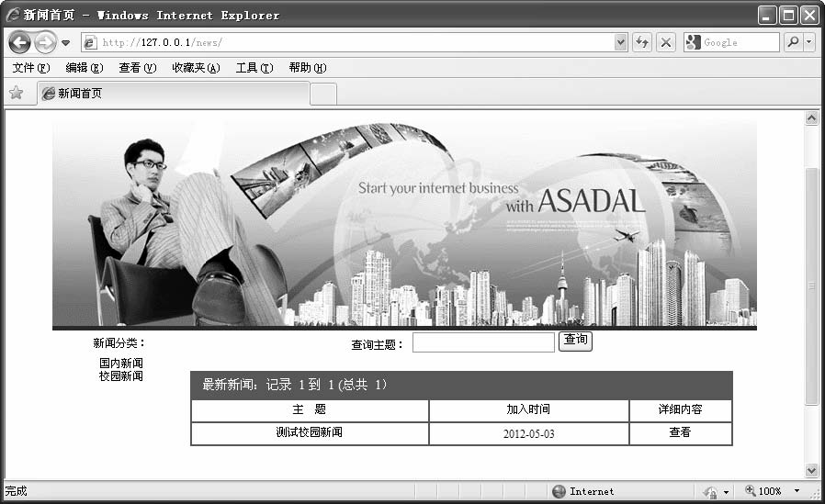Click the 主题 column header

310,409
